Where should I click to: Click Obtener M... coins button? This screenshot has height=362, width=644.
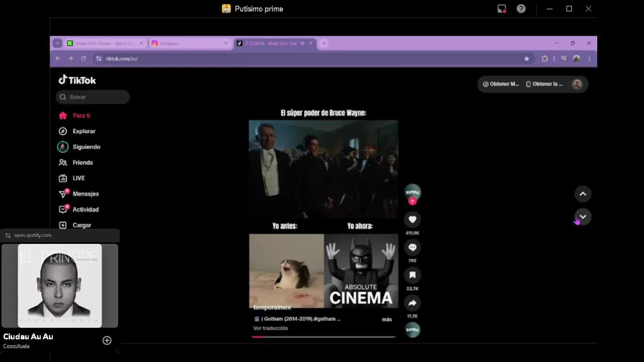tap(501, 84)
